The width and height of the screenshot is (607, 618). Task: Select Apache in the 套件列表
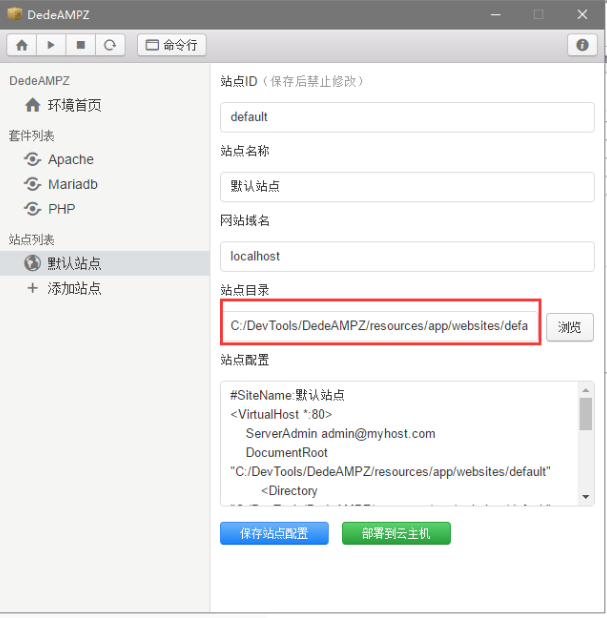pos(71,159)
